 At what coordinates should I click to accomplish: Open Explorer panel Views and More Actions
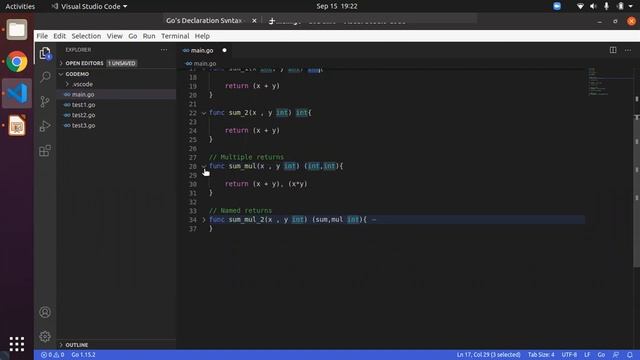(164, 49)
